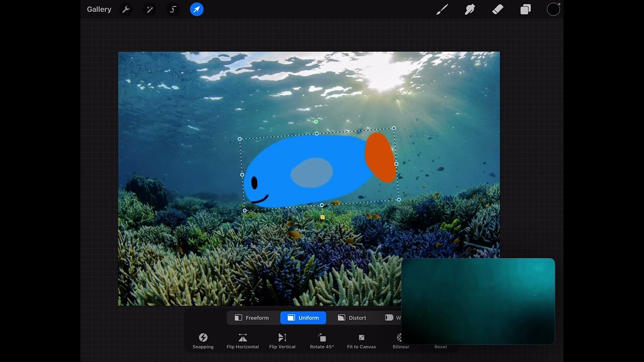
Task: Select the Paint brush tool
Action: 442,10
